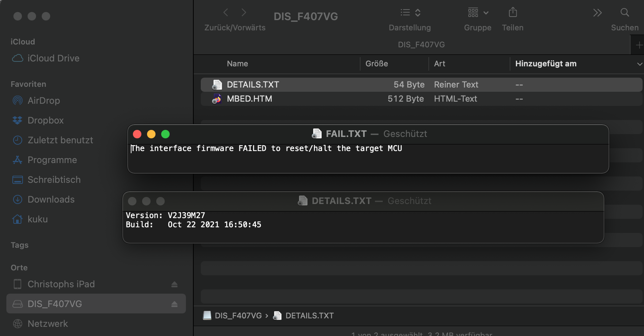Open Programme in the sidebar
Viewport: 644px width, 336px height.
(x=52, y=160)
